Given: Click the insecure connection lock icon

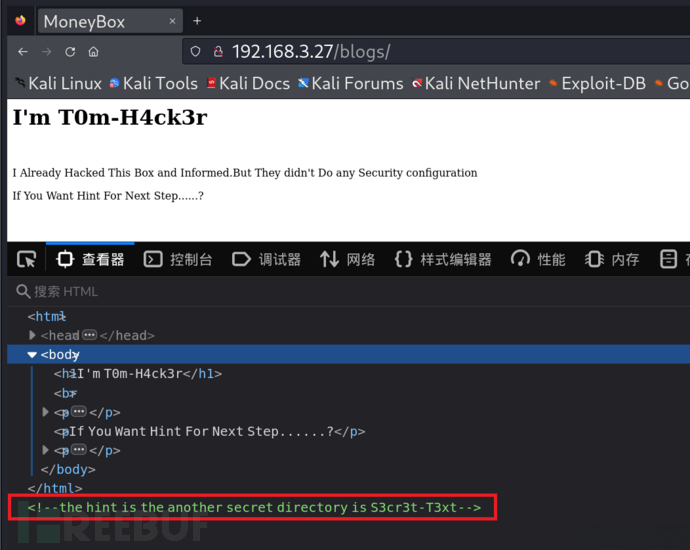Looking at the screenshot, I should tap(218, 52).
